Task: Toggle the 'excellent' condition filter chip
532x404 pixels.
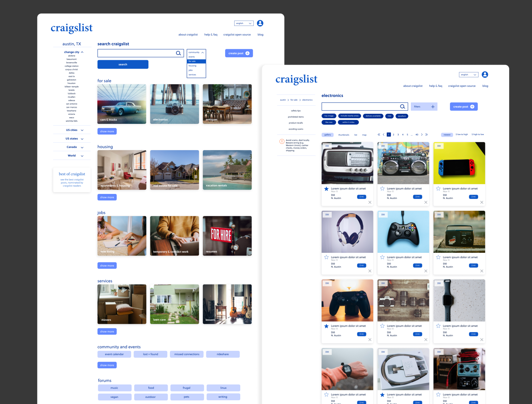Action: [x=402, y=116]
